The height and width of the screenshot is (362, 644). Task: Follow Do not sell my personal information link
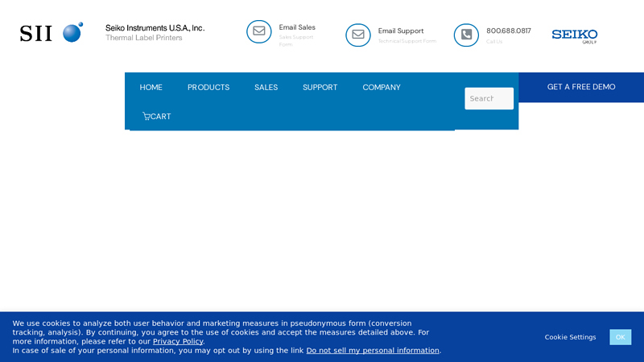(x=373, y=351)
